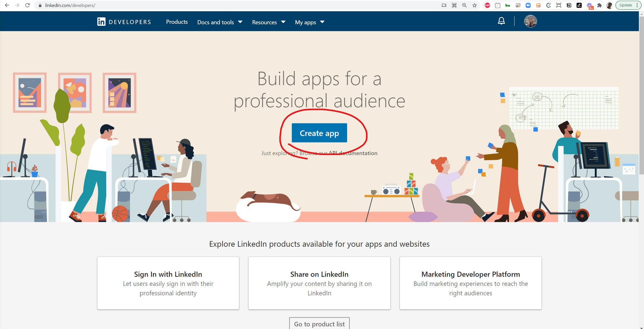Open the Notion web clipper extension
This screenshot has height=329, width=644.
569,5
